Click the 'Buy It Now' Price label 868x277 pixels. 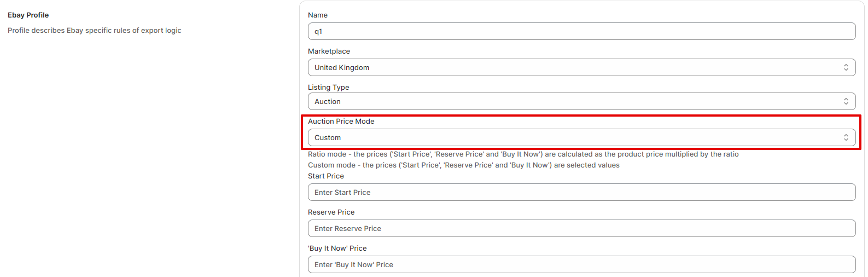(337, 248)
